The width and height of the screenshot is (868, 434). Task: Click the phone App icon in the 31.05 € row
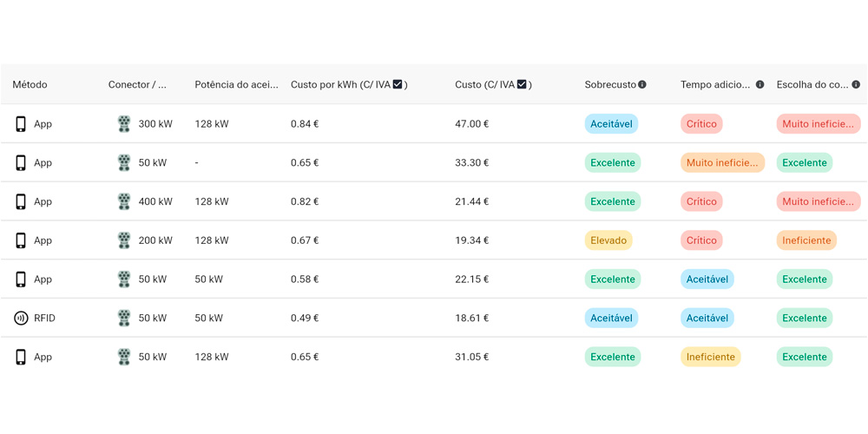[x=21, y=357]
